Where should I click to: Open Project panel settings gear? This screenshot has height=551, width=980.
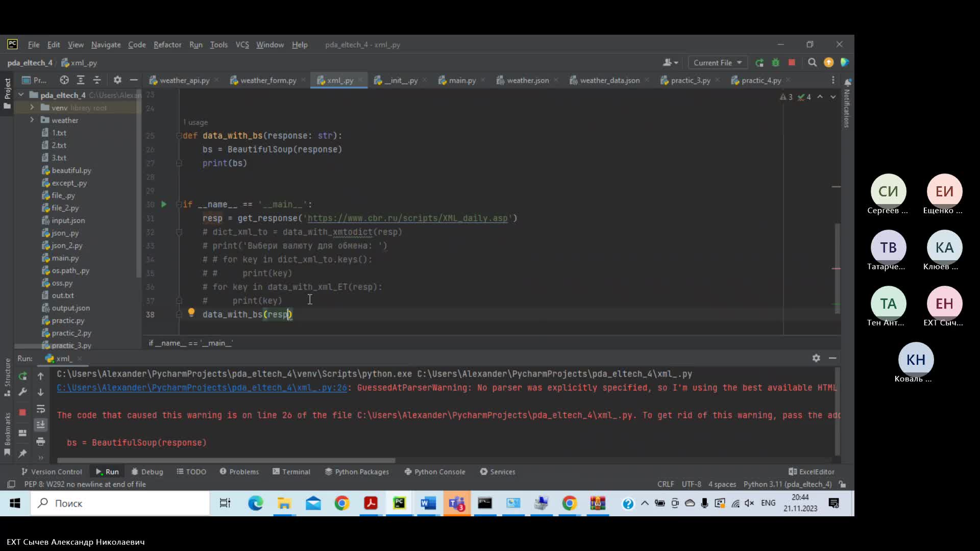click(117, 80)
